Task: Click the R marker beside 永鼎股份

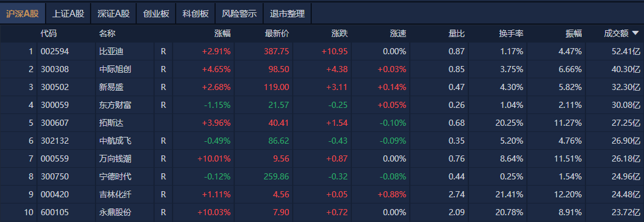Action: point(163,213)
